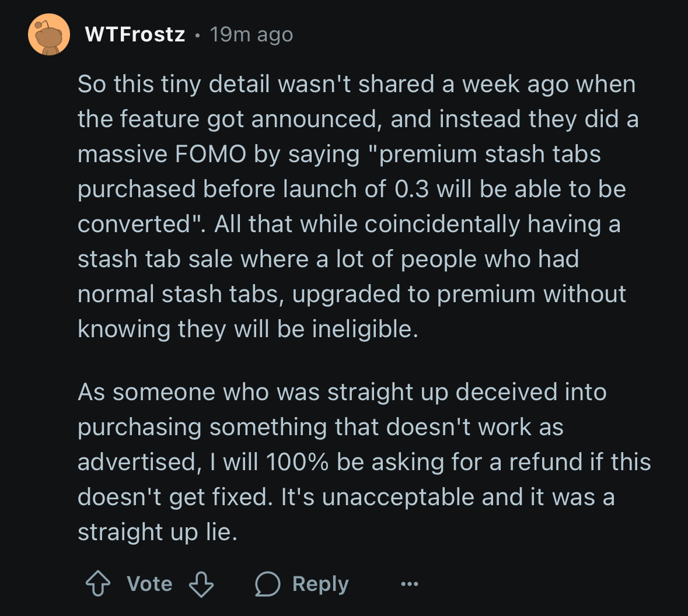Viewport: 688px width, 616px height.
Task: Click the word FOMO in comment
Action: (x=210, y=154)
